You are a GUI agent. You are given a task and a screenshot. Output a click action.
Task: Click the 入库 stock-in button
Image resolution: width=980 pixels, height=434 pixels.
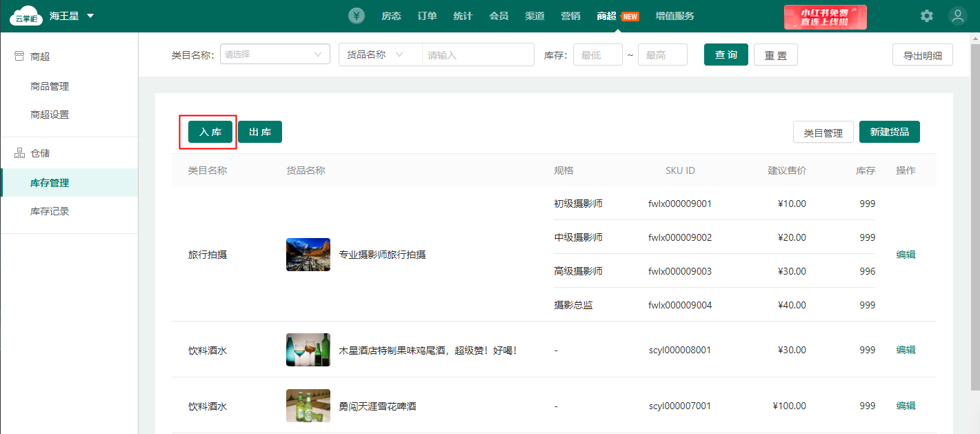pos(210,132)
